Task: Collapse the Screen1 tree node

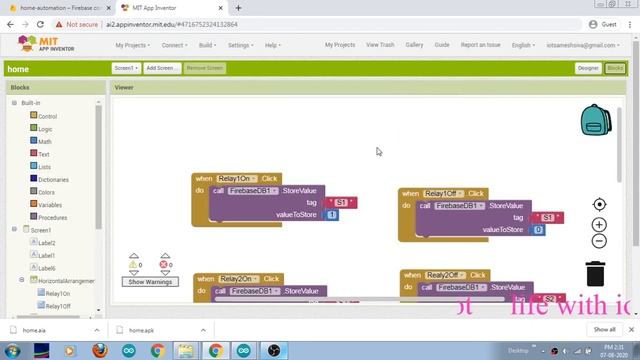Action: pos(14,229)
